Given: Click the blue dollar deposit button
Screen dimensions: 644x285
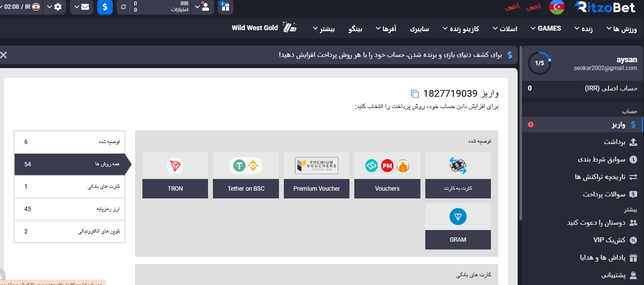Looking at the screenshot, I should click(x=105, y=7).
